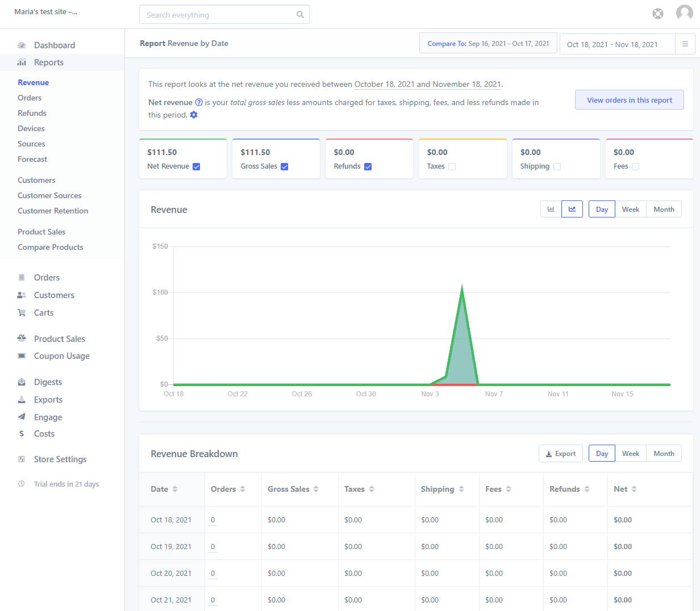The image size is (700, 611).
Task: Open the help lifebuoy icon
Action: tap(658, 14)
